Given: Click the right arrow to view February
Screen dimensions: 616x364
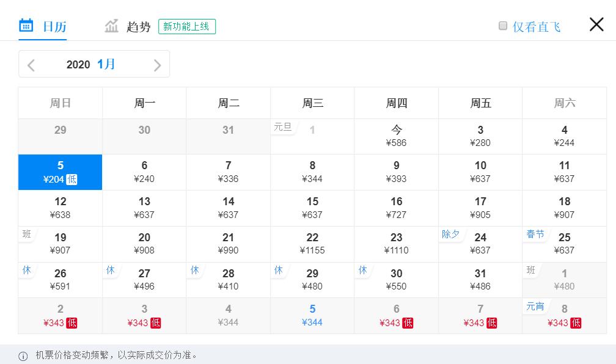Looking at the screenshot, I should (x=157, y=64).
